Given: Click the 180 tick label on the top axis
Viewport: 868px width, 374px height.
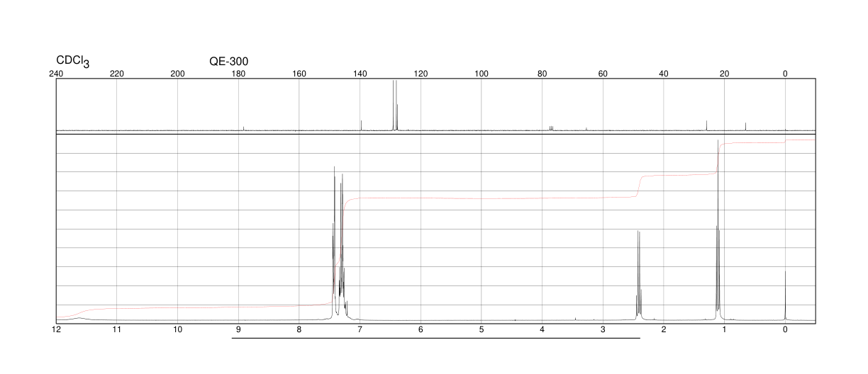Looking at the screenshot, I should coord(238,74).
